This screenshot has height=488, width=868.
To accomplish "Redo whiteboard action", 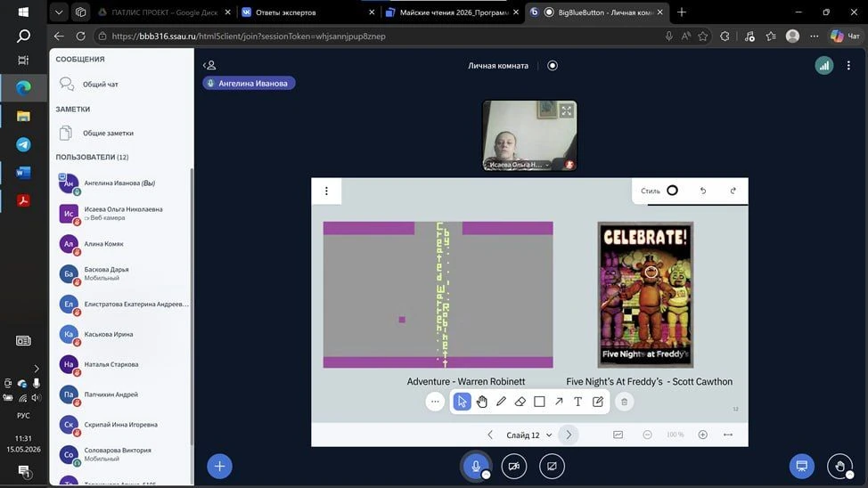I will (733, 191).
